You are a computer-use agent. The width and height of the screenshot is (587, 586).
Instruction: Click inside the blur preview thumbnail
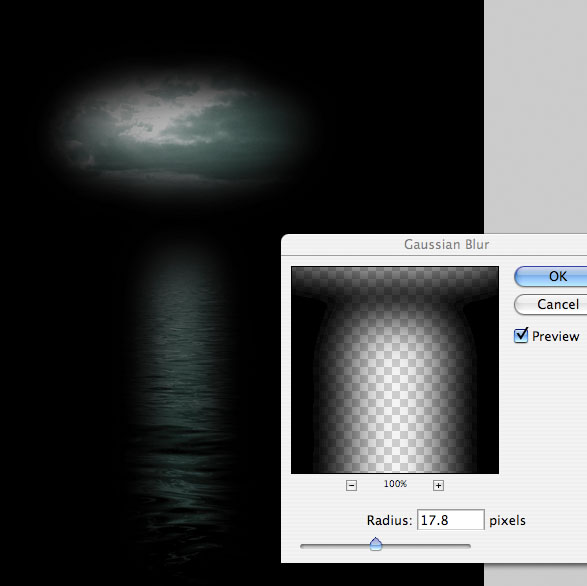click(x=395, y=370)
